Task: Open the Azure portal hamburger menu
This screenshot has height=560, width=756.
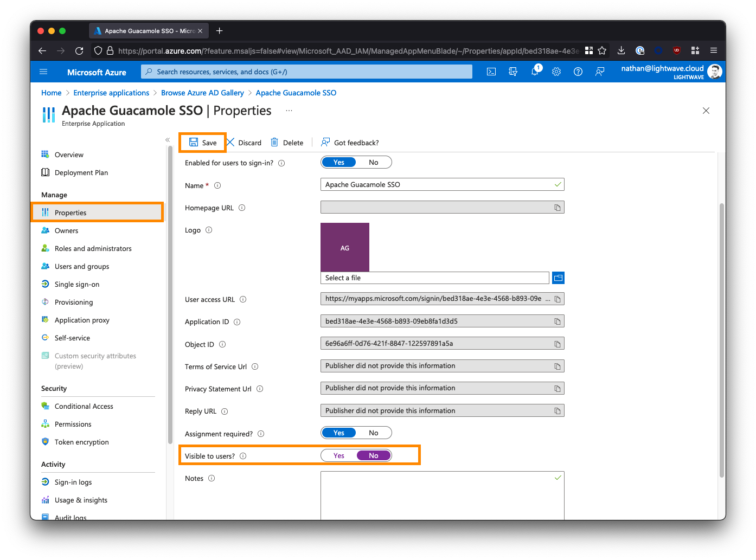Action: (x=44, y=72)
